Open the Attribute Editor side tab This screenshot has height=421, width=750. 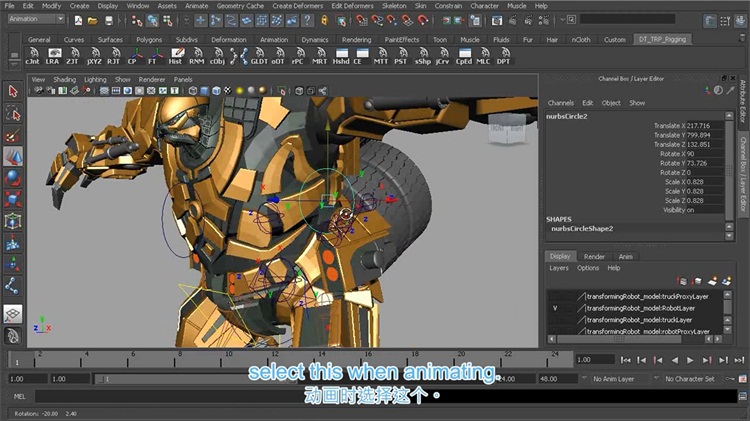pos(743,101)
